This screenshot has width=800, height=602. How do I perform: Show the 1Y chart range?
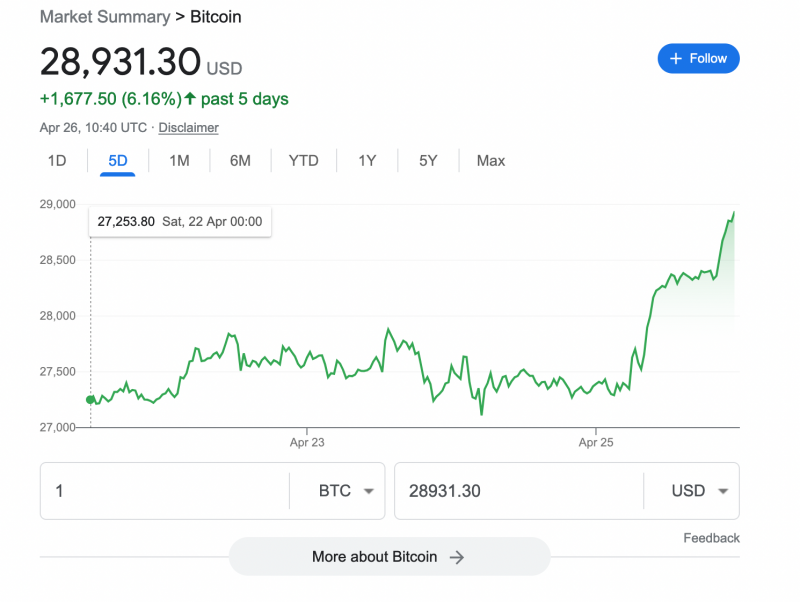click(x=367, y=161)
